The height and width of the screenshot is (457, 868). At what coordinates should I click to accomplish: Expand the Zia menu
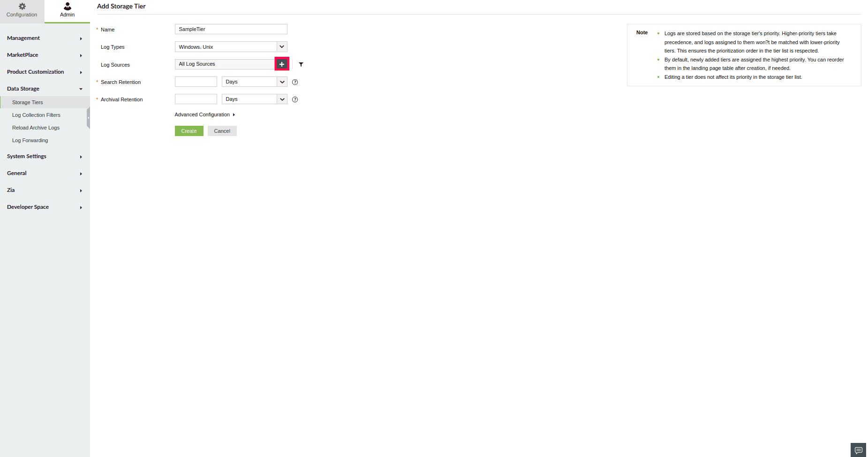coord(45,190)
